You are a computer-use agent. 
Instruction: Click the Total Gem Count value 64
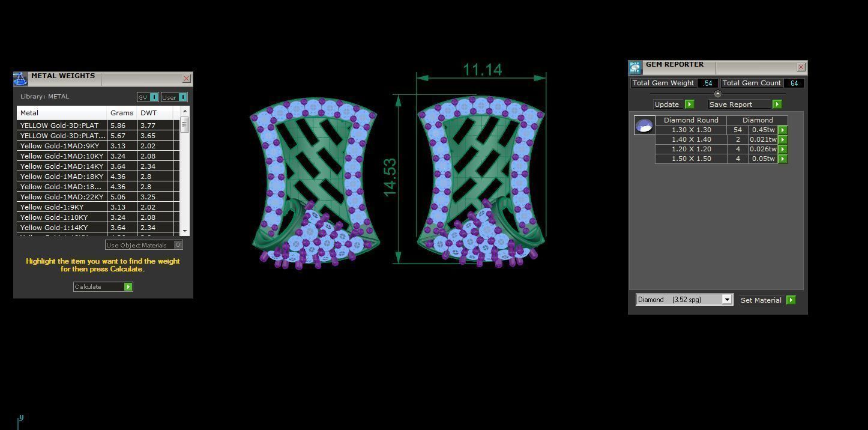pyautogui.click(x=794, y=83)
